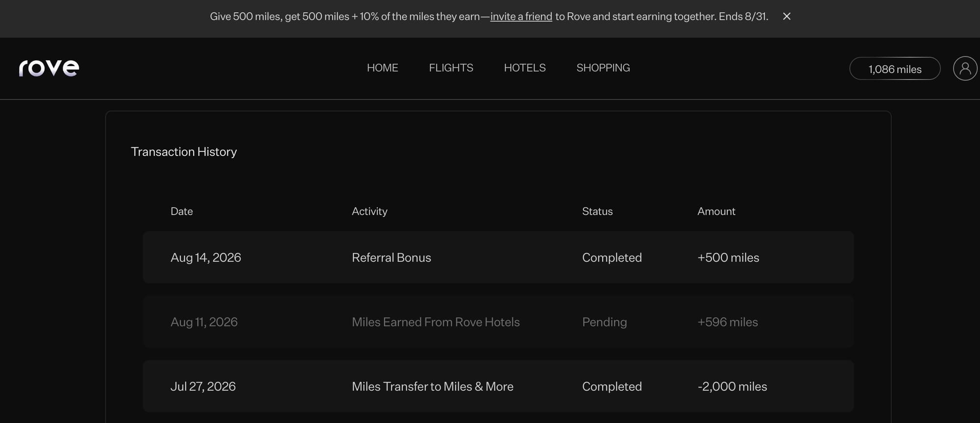Click the Pending status text
Screen dimensions: 980x423
[604, 322]
